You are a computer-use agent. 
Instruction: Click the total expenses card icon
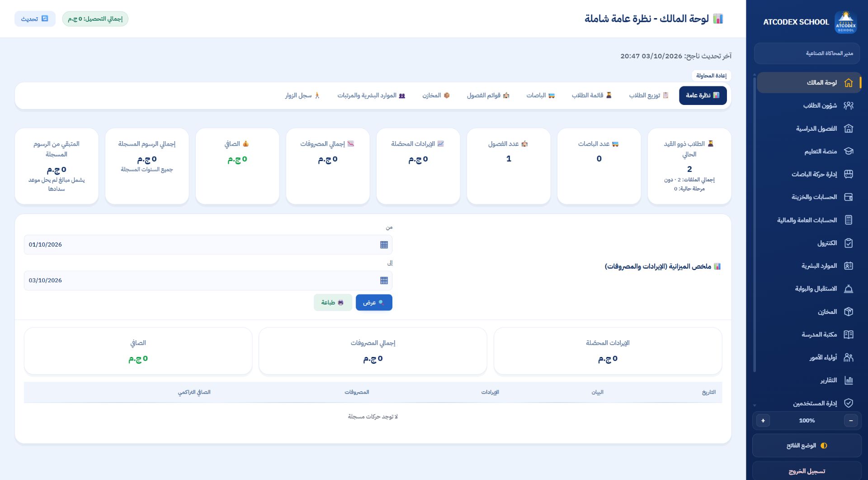tap(350, 144)
